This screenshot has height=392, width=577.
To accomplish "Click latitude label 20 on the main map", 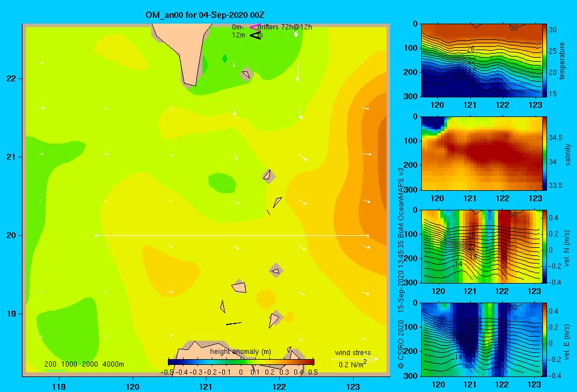I will tap(12, 235).
